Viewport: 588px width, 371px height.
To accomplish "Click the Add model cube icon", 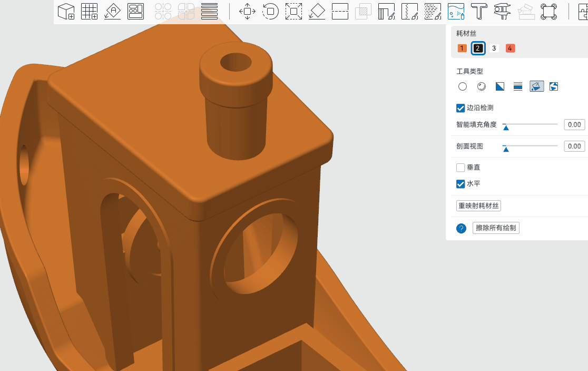I will [66, 11].
